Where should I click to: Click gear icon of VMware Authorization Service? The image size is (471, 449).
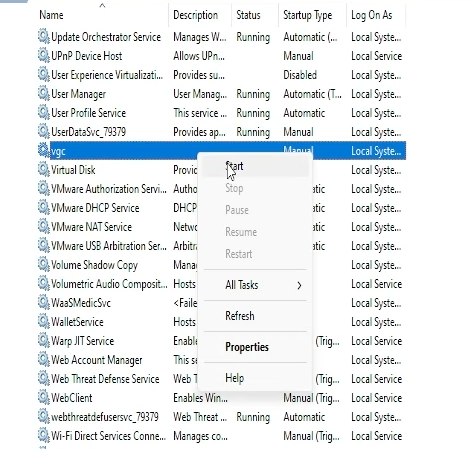[43, 188]
